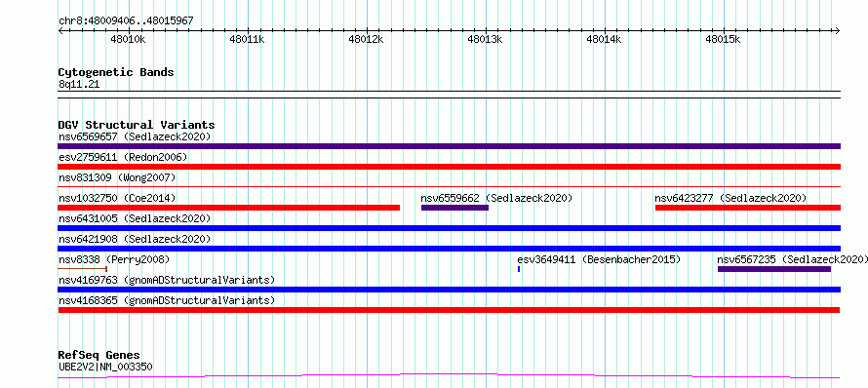Viewport: 868px width, 388px height.
Task: Click the RefSeq Genes track title
Action: 99,356
